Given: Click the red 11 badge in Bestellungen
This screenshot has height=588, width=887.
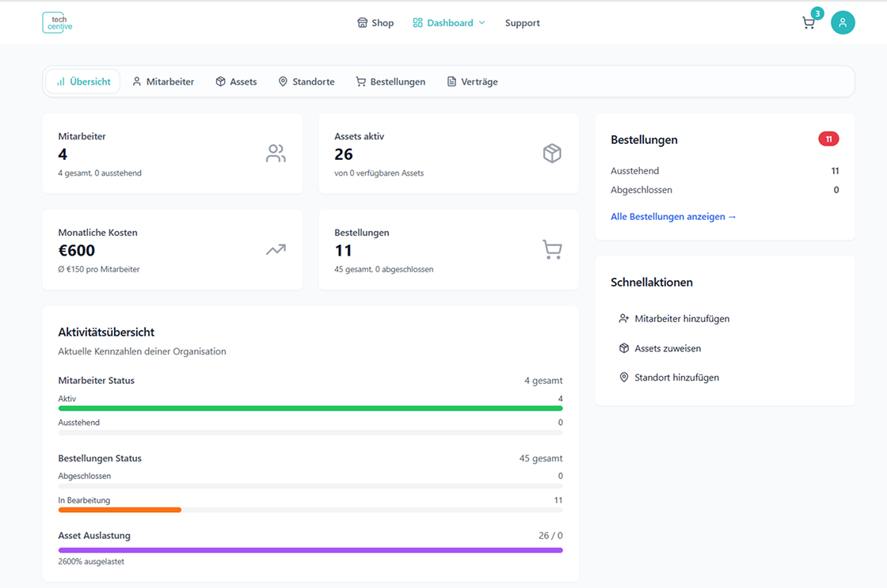Looking at the screenshot, I should tap(828, 139).
